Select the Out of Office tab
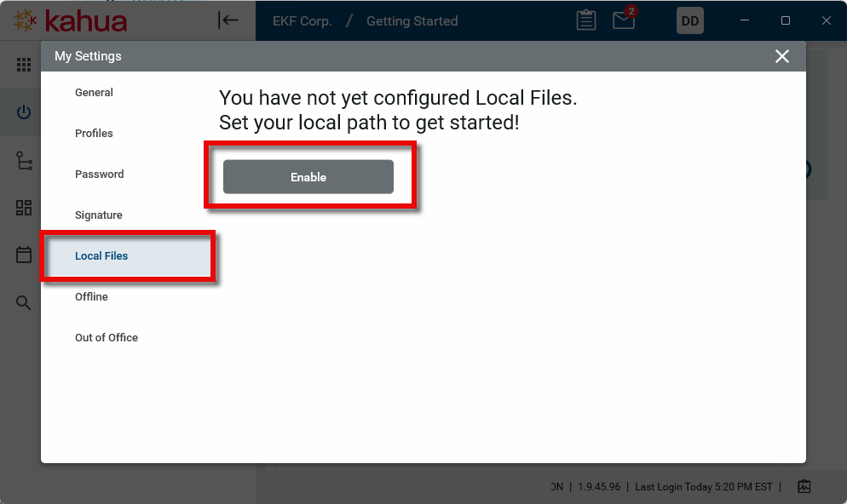847x504 pixels. coord(107,338)
